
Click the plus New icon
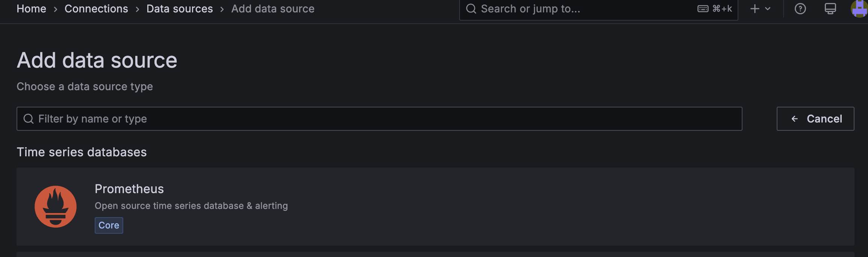(755, 9)
